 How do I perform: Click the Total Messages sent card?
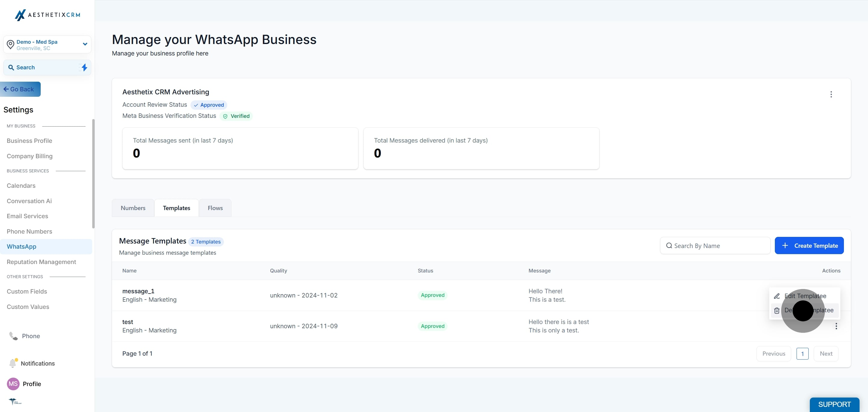pos(240,149)
